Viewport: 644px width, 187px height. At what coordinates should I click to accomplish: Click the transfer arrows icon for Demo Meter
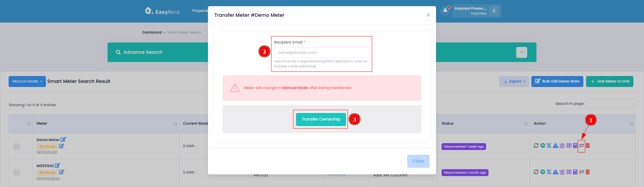click(581, 146)
